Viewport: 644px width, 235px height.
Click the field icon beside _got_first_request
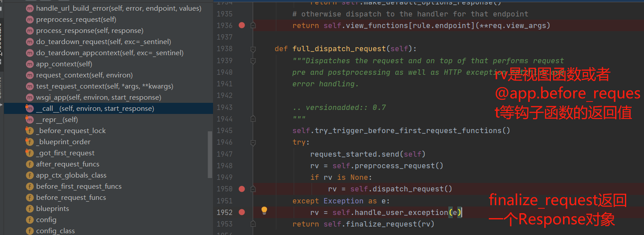[30, 153]
